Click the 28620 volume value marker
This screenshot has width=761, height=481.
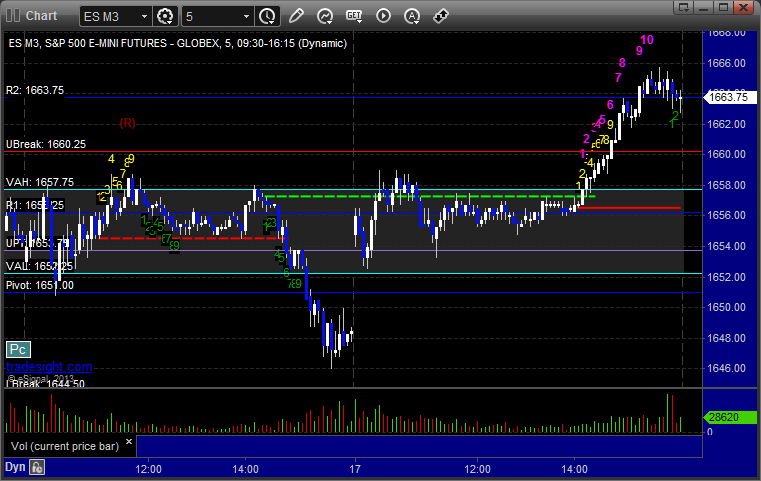pos(730,417)
